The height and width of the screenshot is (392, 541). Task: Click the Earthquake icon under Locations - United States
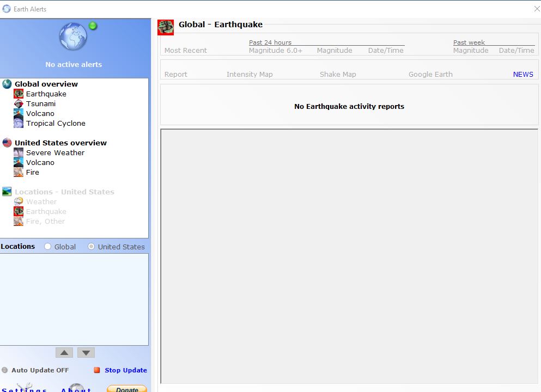pos(19,211)
